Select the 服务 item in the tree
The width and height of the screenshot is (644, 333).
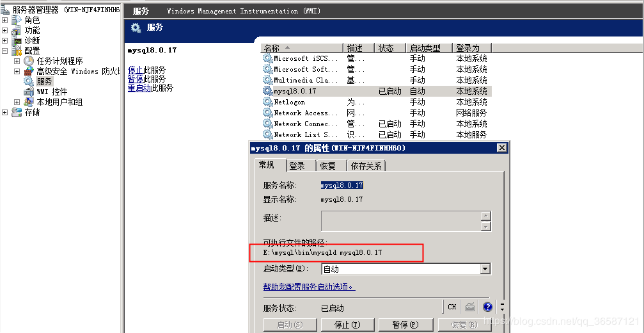(44, 81)
